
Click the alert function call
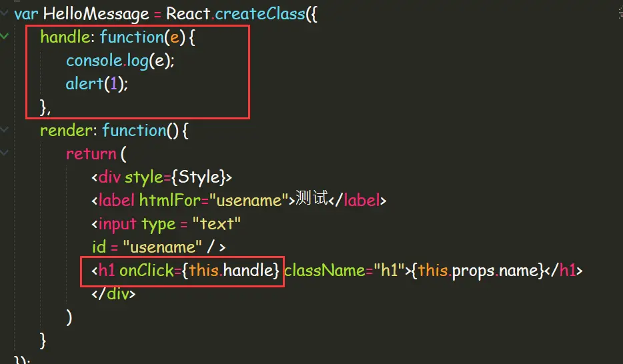tap(85, 84)
